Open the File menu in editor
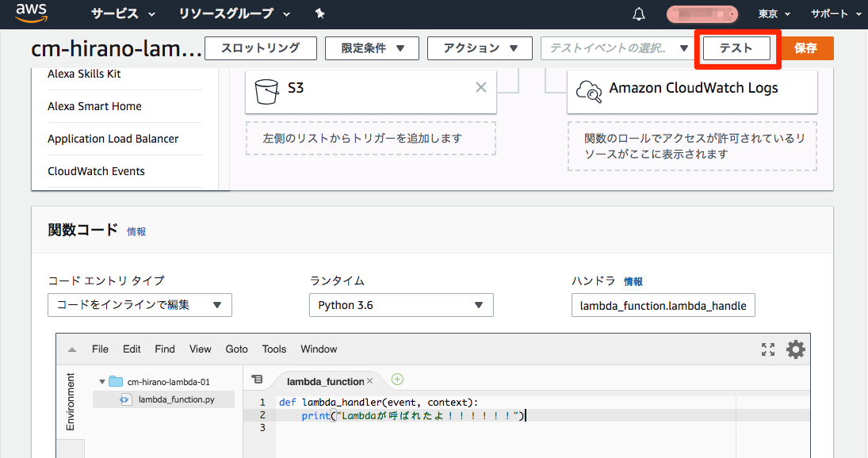 (x=100, y=349)
